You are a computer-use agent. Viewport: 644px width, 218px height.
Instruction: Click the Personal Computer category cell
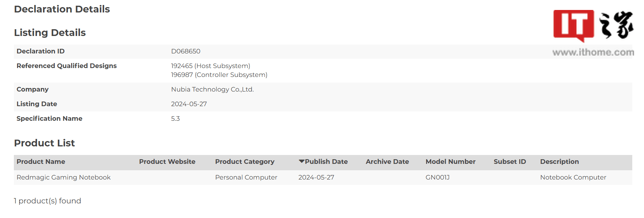(246, 177)
